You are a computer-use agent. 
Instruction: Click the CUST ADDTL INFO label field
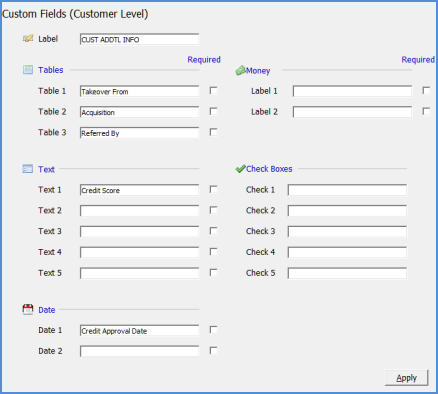click(139, 39)
